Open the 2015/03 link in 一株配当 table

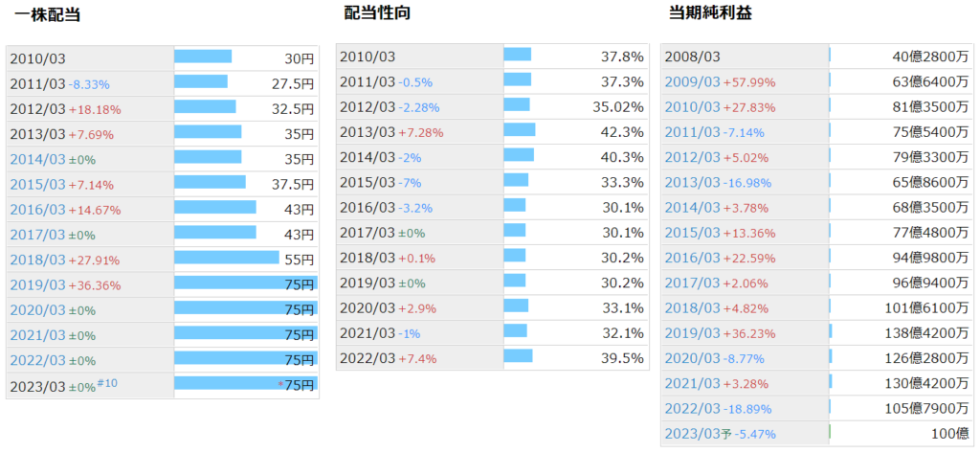pos(37,185)
